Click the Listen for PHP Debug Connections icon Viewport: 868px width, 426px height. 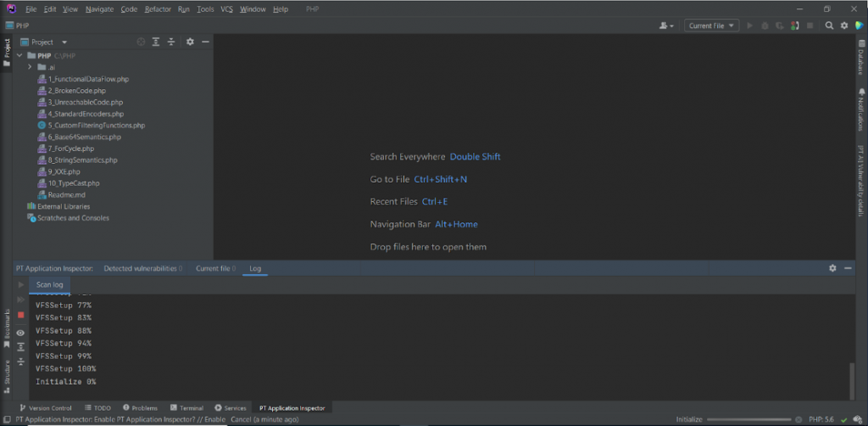click(795, 25)
